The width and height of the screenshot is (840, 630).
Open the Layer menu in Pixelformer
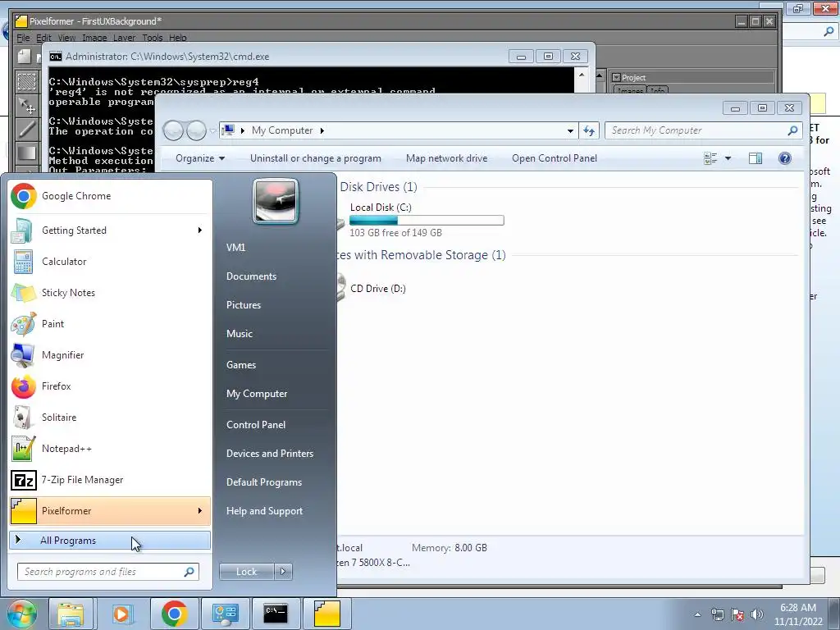tap(125, 38)
